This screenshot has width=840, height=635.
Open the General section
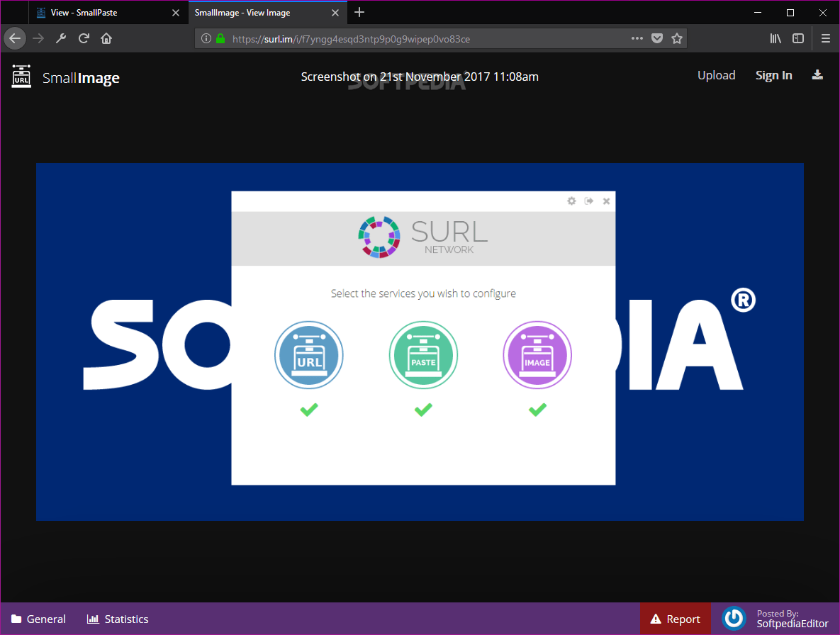[38, 619]
